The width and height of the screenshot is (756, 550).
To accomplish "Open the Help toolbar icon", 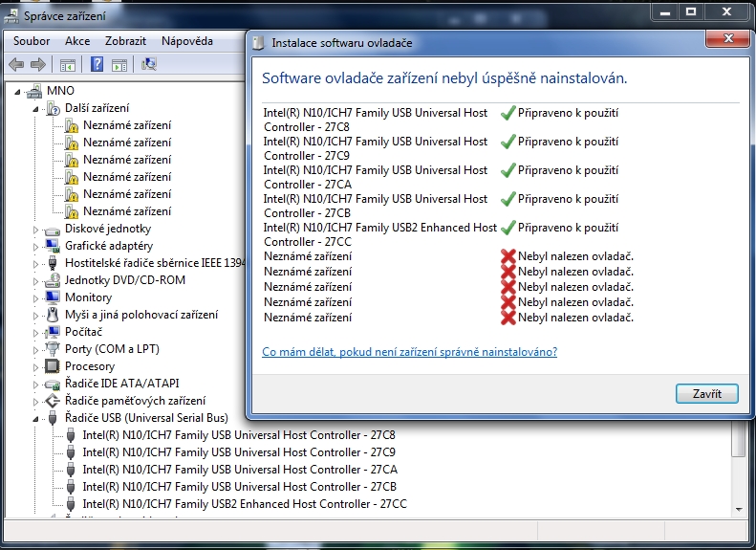I will pyautogui.click(x=97, y=64).
